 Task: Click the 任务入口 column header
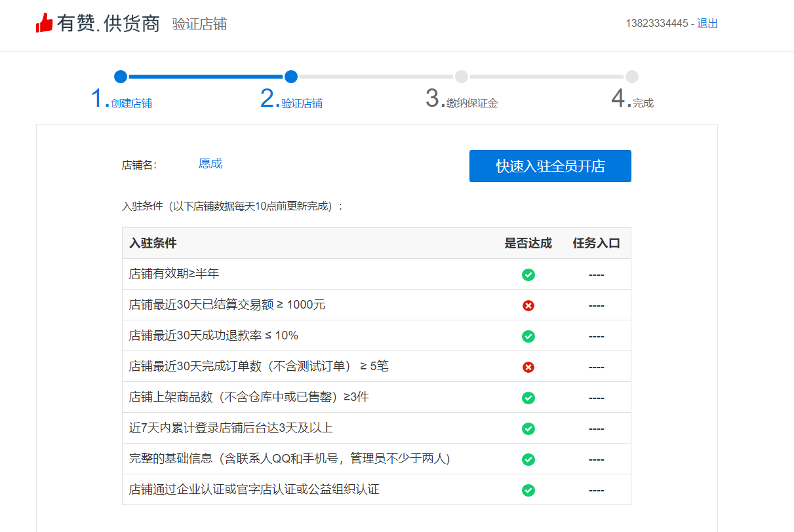tap(597, 243)
